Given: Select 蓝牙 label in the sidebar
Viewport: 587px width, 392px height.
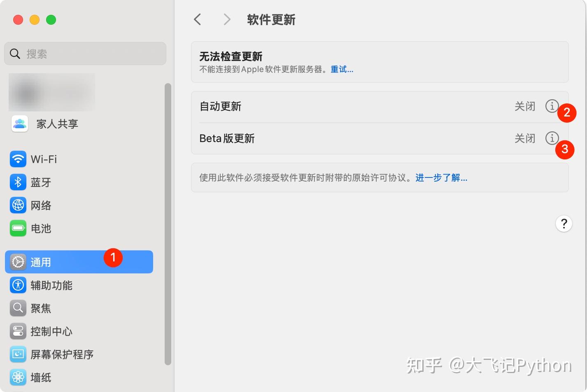Looking at the screenshot, I should 41,182.
